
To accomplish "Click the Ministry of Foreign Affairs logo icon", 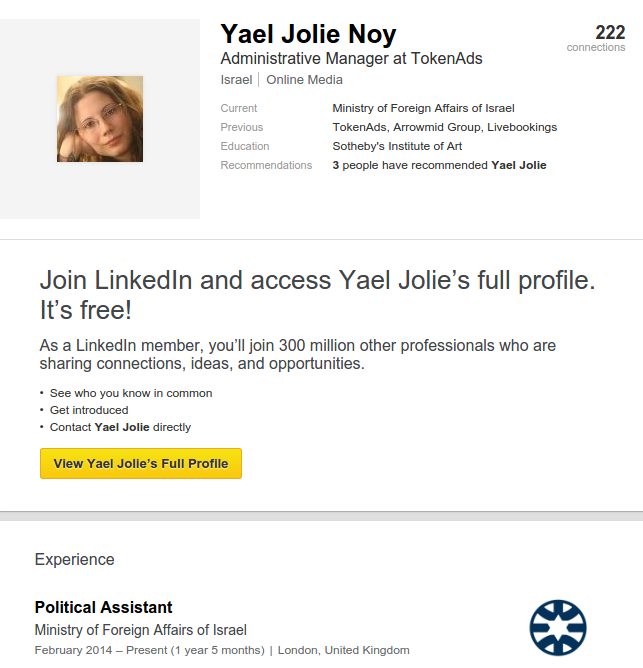I will [x=558, y=626].
